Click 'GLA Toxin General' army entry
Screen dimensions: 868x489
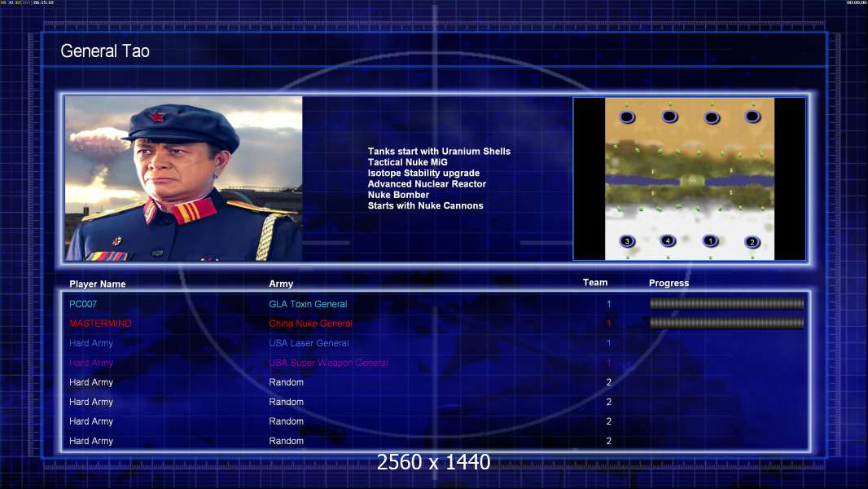click(308, 304)
